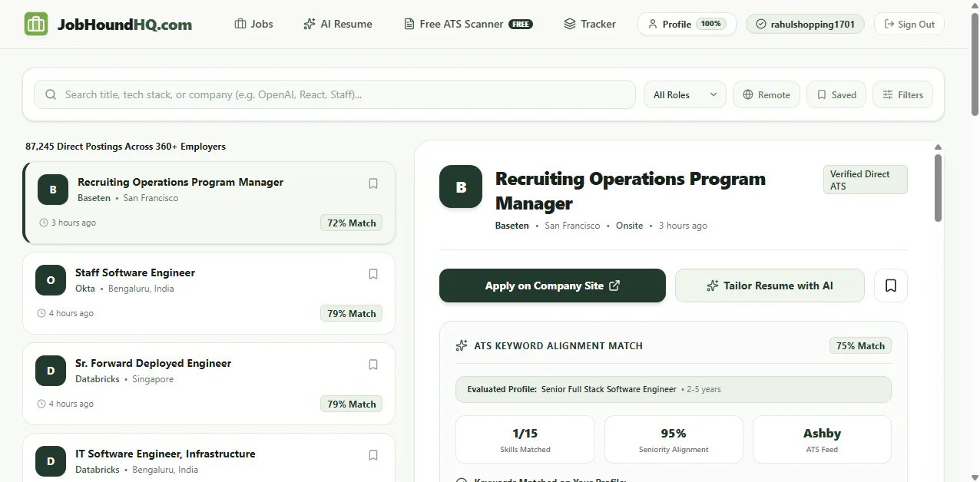This screenshot has width=980, height=482.
Task: Save job using detail panel bookmark button
Action: (x=891, y=286)
